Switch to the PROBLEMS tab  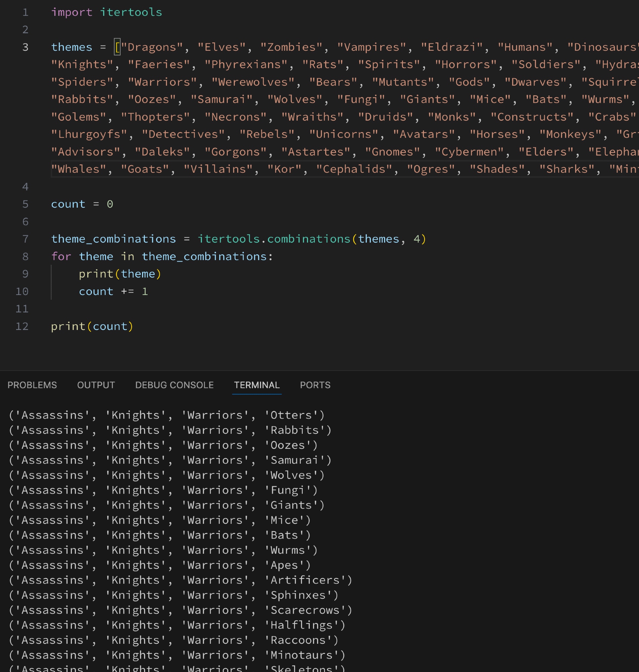pos(32,385)
